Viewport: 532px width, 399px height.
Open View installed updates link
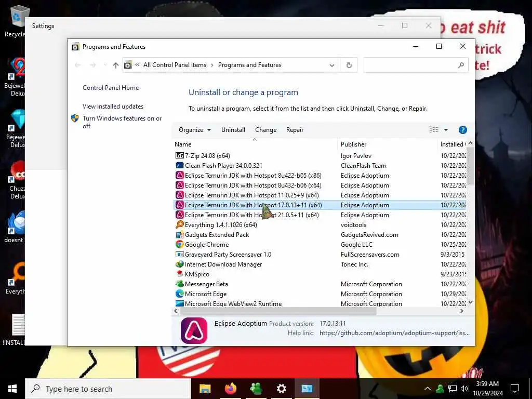pos(113,107)
